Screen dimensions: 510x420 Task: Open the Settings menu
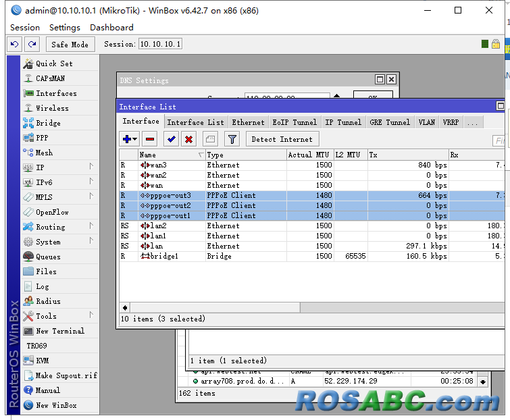pos(65,27)
